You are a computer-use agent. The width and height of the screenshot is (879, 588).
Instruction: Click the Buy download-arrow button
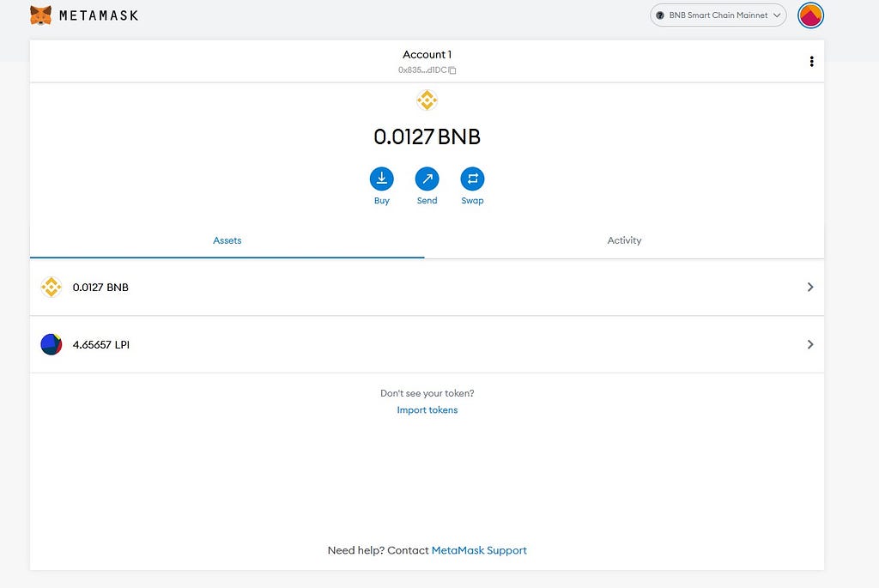coord(382,179)
